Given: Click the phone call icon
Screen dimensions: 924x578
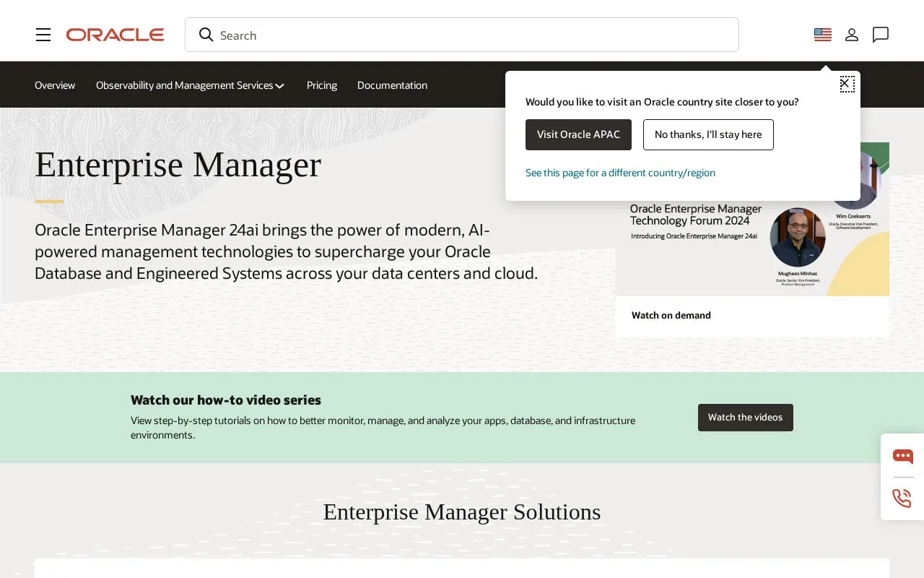Looking at the screenshot, I should tap(902, 499).
